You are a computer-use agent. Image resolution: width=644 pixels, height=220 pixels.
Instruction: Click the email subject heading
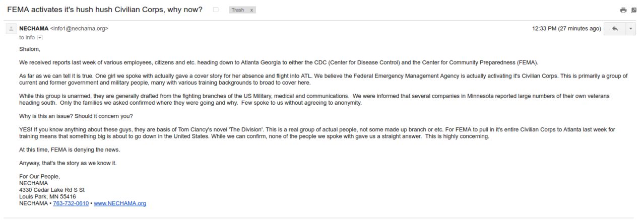point(105,10)
